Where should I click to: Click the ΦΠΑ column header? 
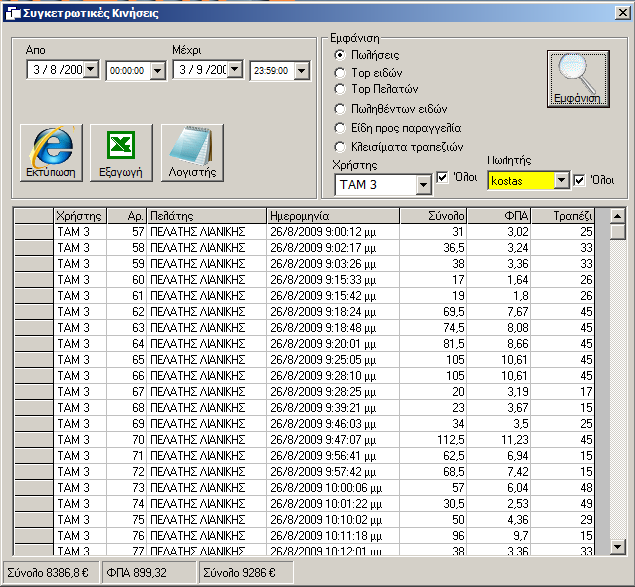point(499,216)
